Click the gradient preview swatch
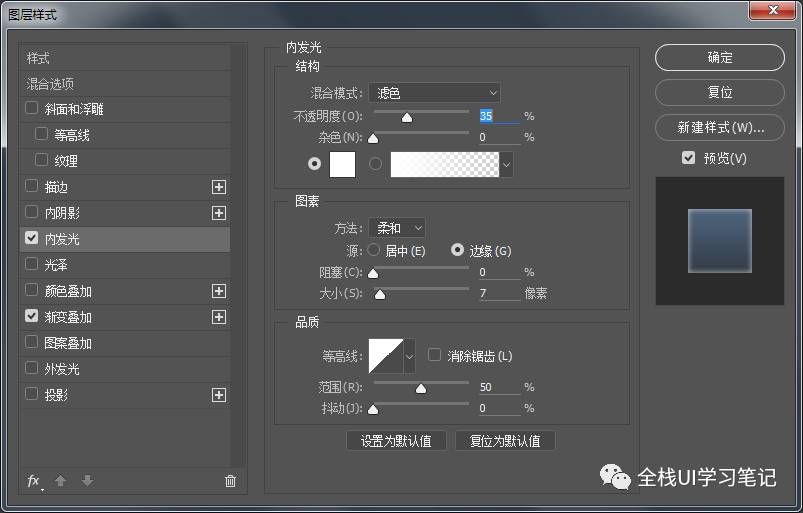This screenshot has height=513, width=803. tap(445, 164)
